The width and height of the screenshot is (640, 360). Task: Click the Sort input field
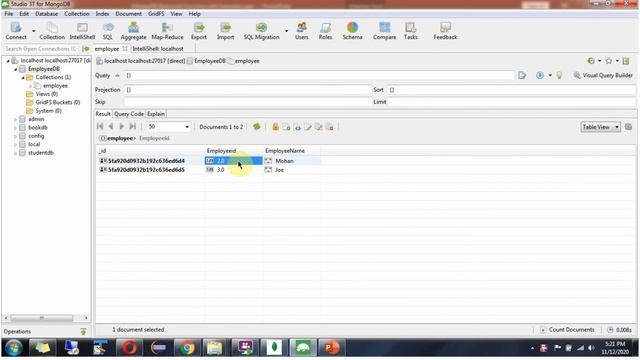[512, 90]
